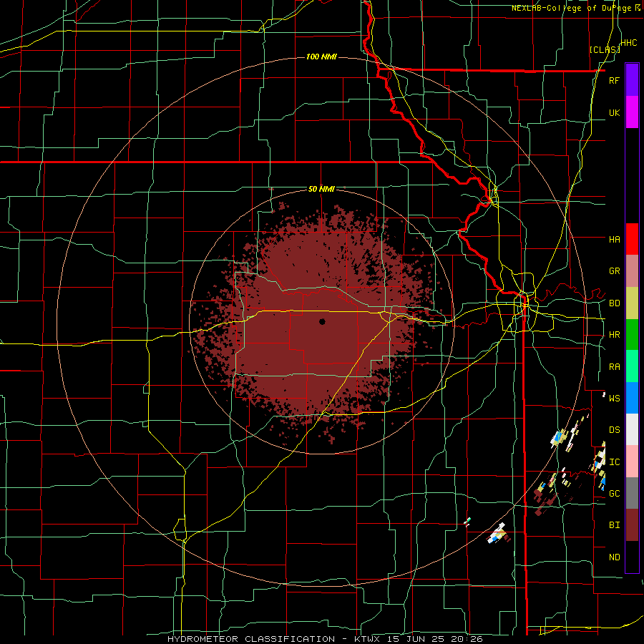Click the HA red legend swatch
This screenshot has height=644, width=644.
pos(632,239)
